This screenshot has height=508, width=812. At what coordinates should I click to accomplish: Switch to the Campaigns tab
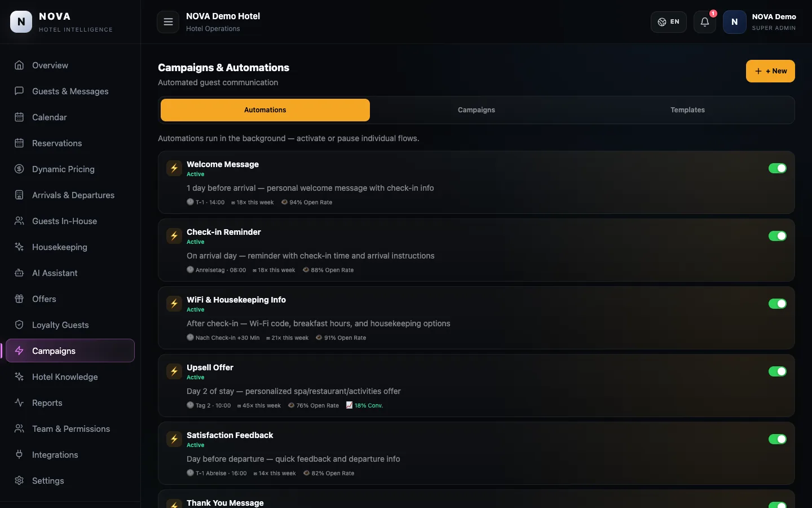click(476, 110)
